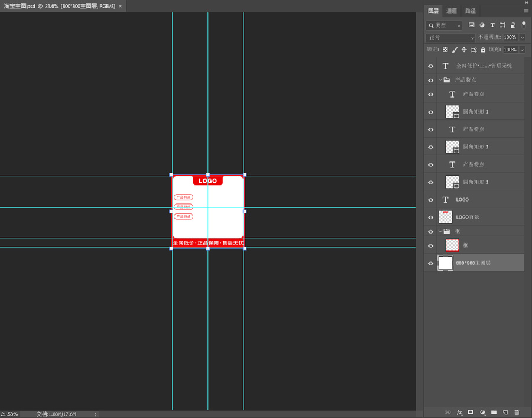
Task: Click the T icon of the LOGO layer
Action: pyautogui.click(x=446, y=200)
